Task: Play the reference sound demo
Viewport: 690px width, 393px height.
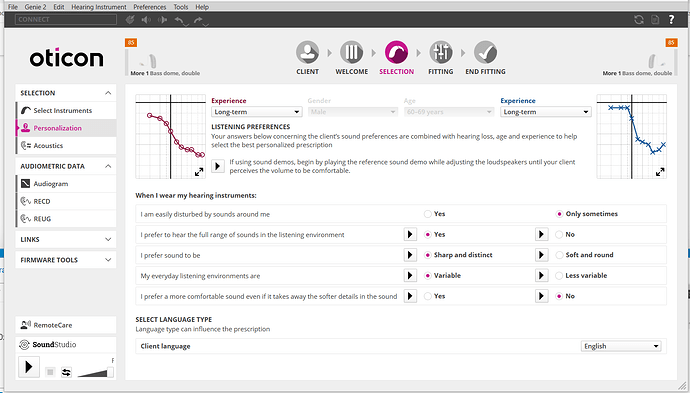Action: tap(218, 166)
